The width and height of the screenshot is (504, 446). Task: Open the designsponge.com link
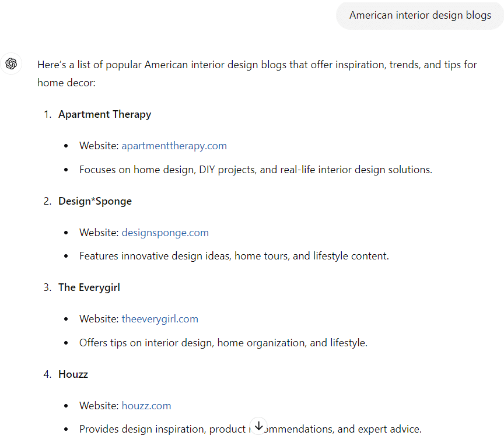point(165,232)
